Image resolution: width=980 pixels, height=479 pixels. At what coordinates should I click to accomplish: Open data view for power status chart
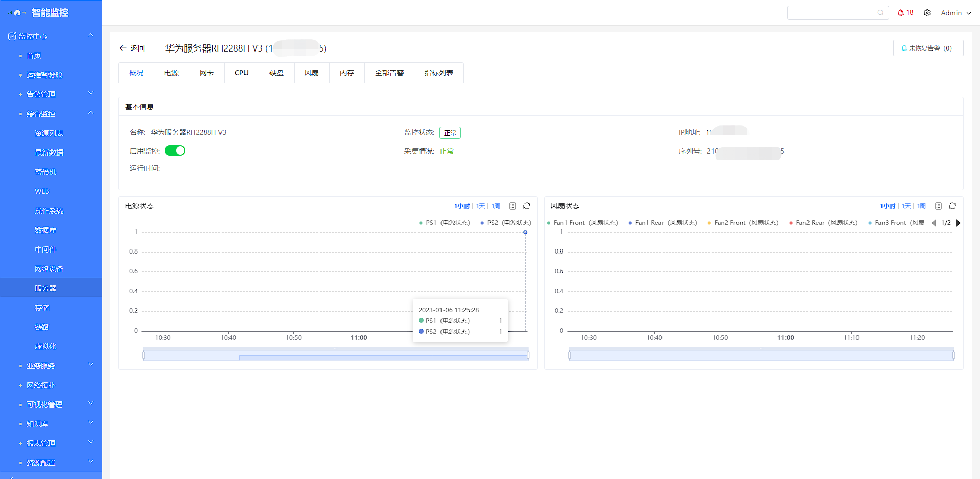coord(513,206)
